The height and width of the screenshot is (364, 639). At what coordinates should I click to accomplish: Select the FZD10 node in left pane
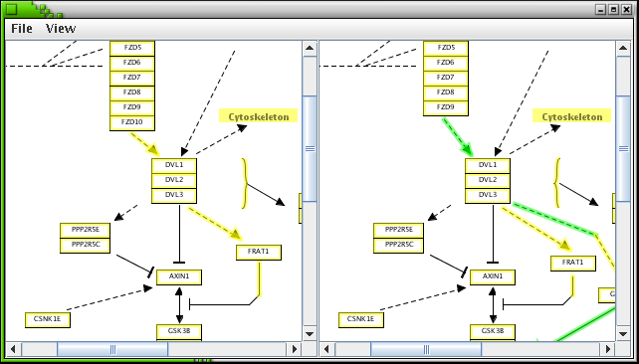(x=132, y=122)
